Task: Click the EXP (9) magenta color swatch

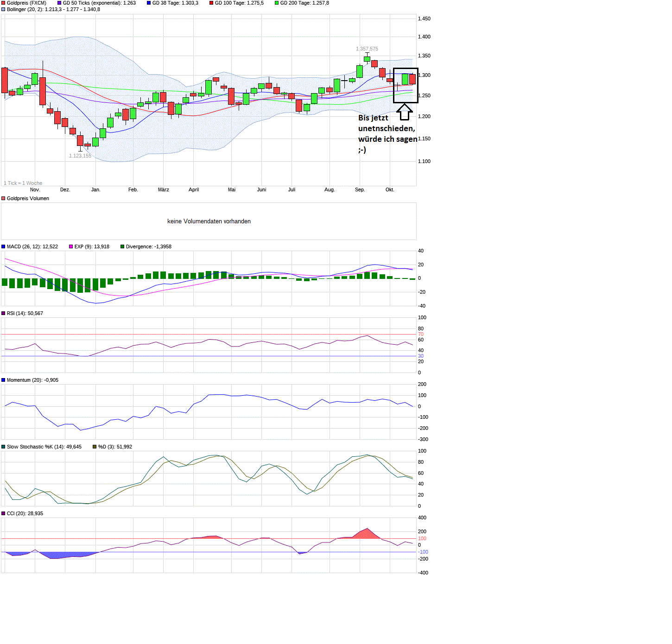Action: [70, 246]
